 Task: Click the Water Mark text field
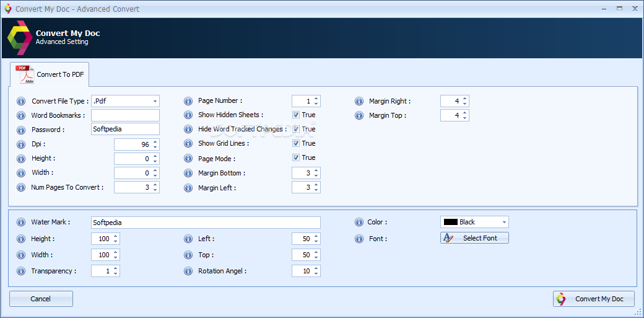tap(206, 223)
